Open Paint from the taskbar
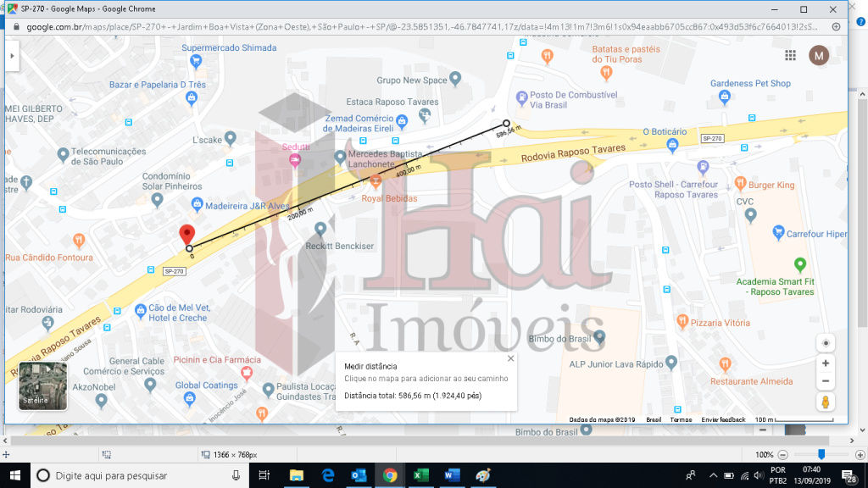This screenshot has width=868, height=488. coord(483,475)
